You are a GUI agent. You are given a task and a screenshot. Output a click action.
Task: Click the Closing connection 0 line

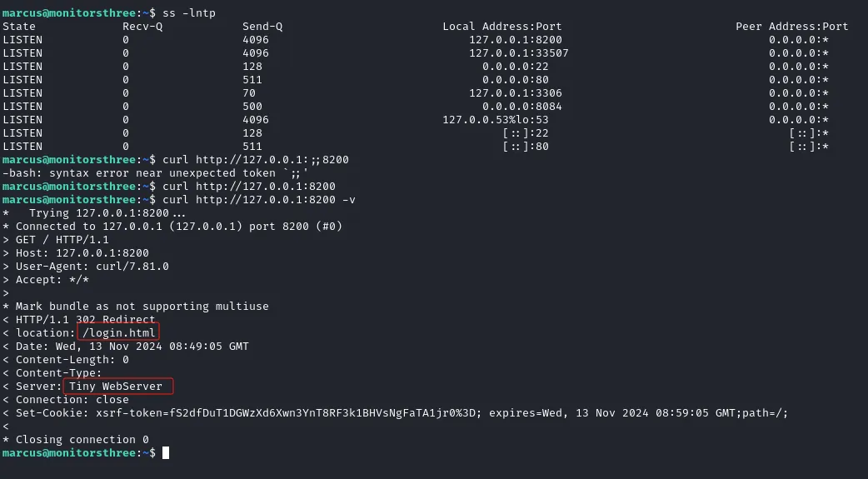pyautogui.click(x=76, y=439)
